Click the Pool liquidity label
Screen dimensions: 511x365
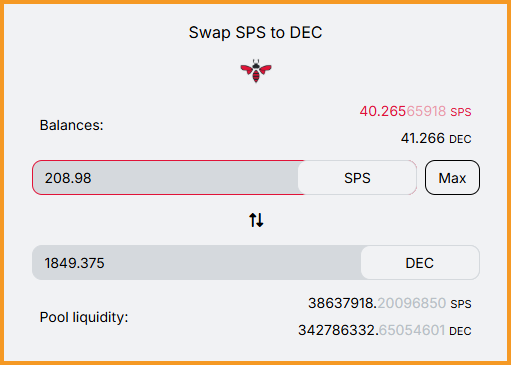[x=84, y=317]
